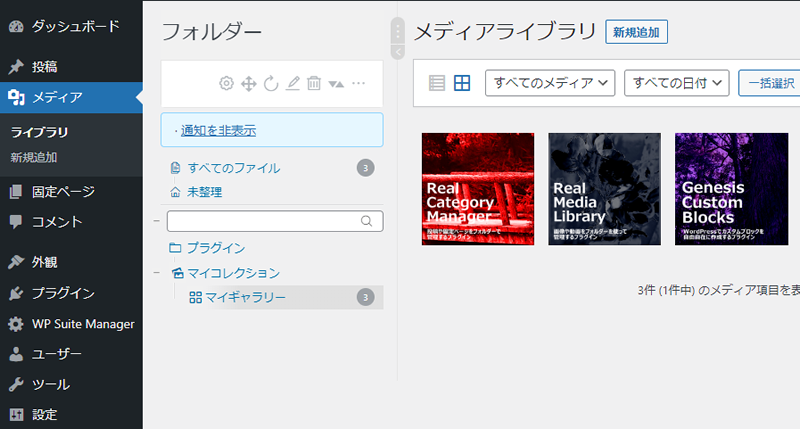Click the refresh folders icon
The width and height of the screenshot is (800, 429).
(x=271, y=83)
